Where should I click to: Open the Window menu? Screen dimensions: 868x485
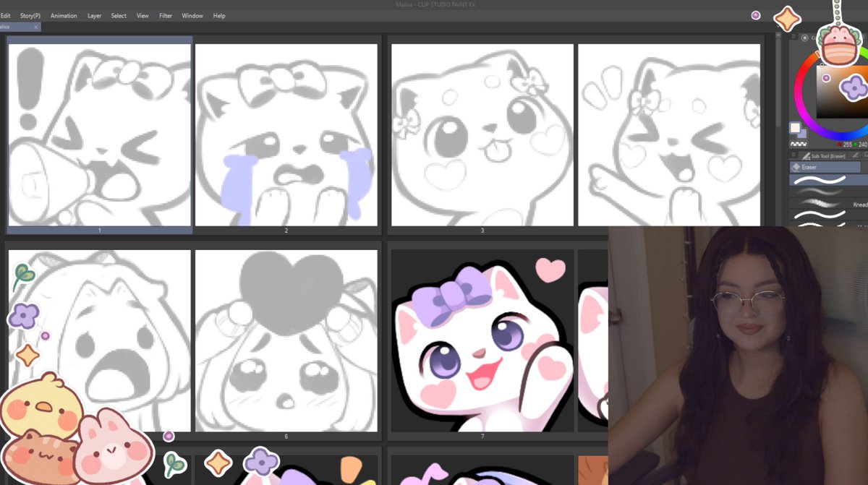192,15
